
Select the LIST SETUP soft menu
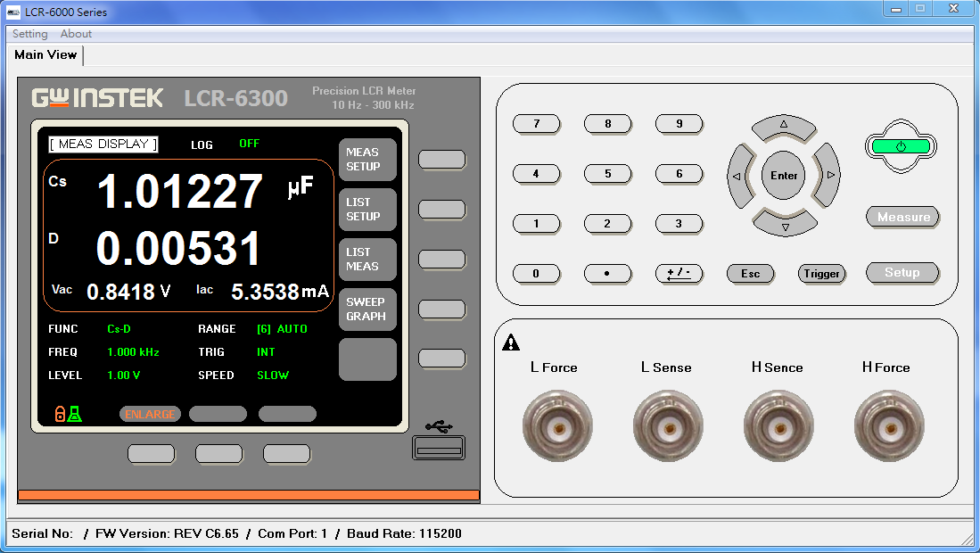pos(367,210)
